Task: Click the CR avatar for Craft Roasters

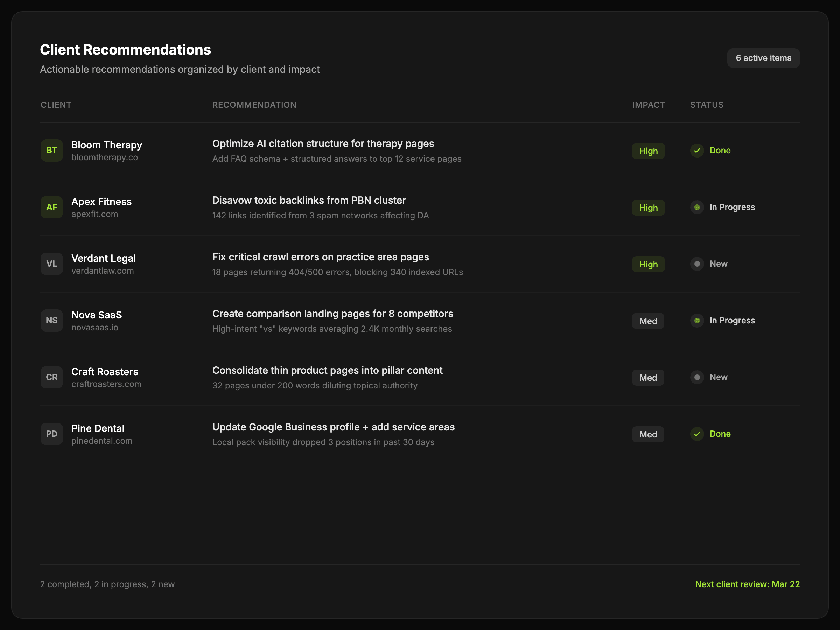Action: (x=52, y=377)
